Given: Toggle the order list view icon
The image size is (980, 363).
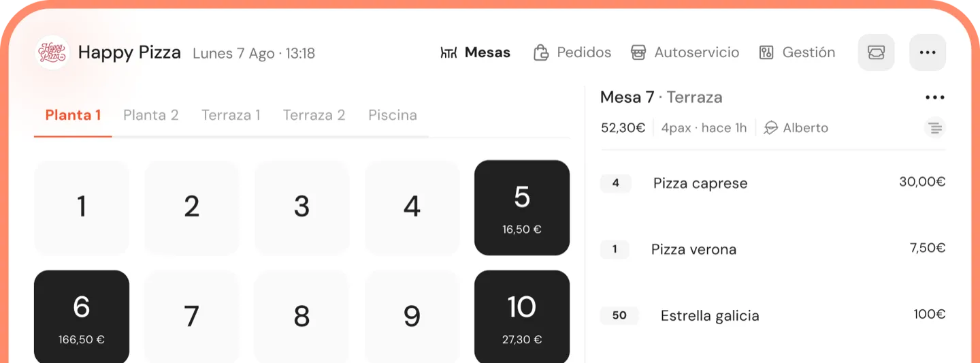Looking at the screenshot, I should 935,127.
